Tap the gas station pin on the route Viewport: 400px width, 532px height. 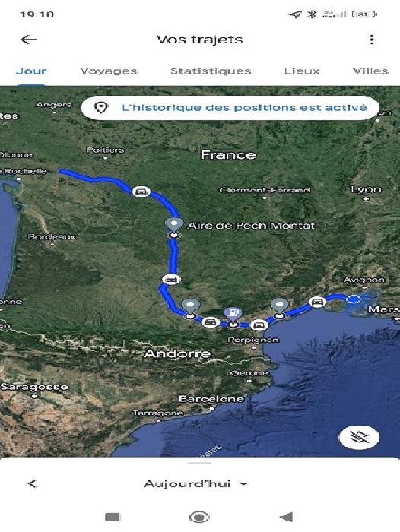coord(233,315)
